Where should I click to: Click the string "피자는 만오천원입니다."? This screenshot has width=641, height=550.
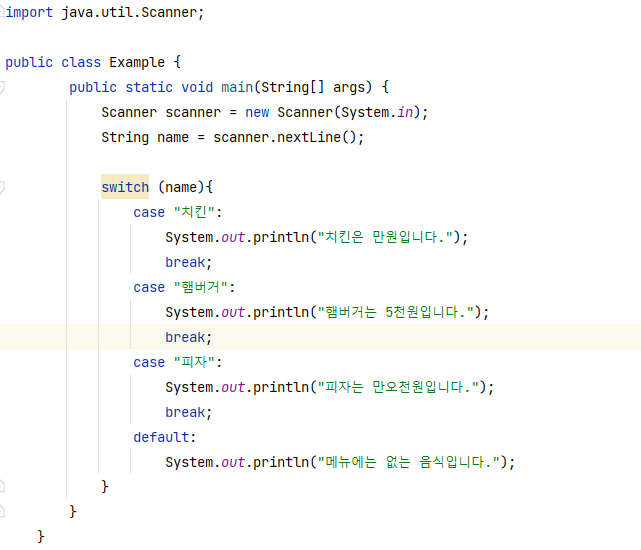pyautogui.click(x=399, y=387)
